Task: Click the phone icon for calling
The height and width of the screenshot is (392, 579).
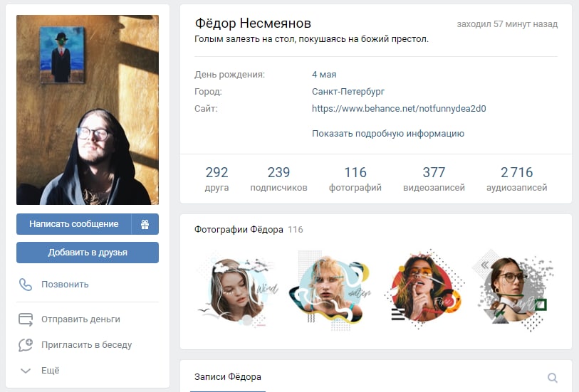Action: pyautogui.click(x=26, y=285)
